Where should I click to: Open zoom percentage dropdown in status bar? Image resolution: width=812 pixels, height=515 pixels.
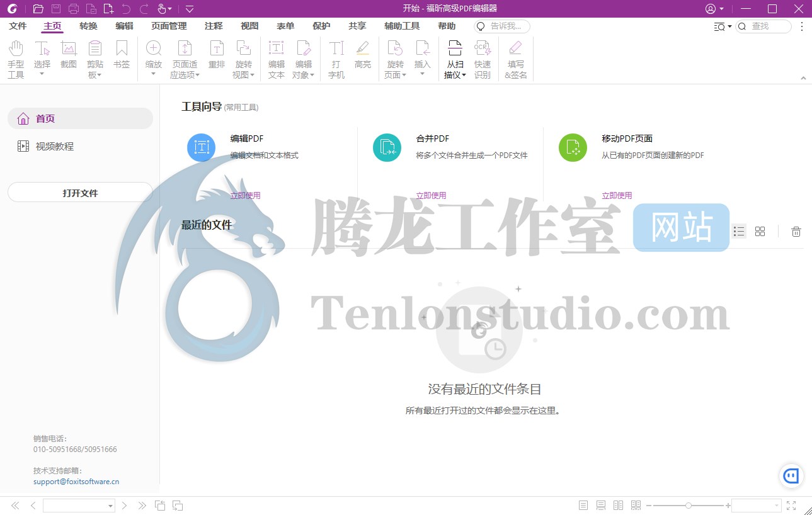coord(776,506)
